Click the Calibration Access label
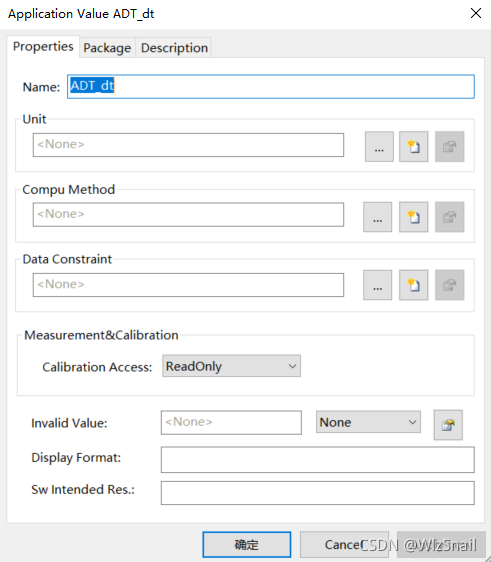This screenshot has width=491, height=562. [x=97, y=367]
